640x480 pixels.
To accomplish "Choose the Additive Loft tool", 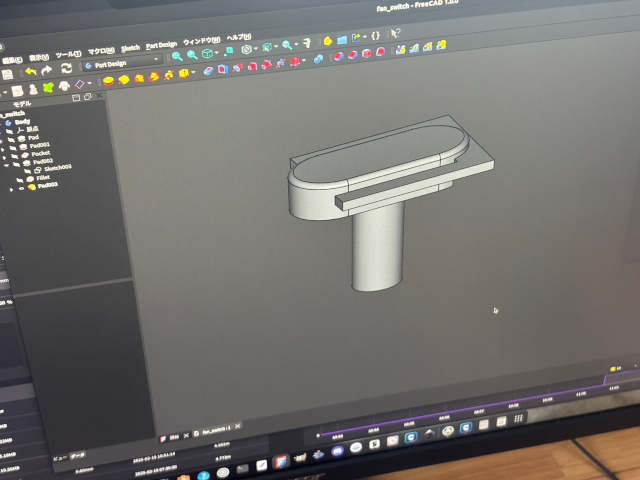I will [139, 78].
